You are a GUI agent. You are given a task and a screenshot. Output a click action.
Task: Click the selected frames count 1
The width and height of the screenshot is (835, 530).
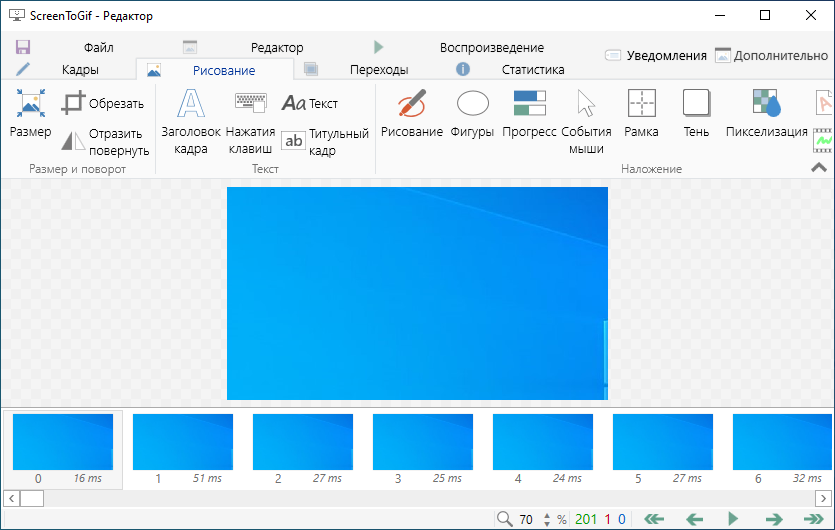607,519
